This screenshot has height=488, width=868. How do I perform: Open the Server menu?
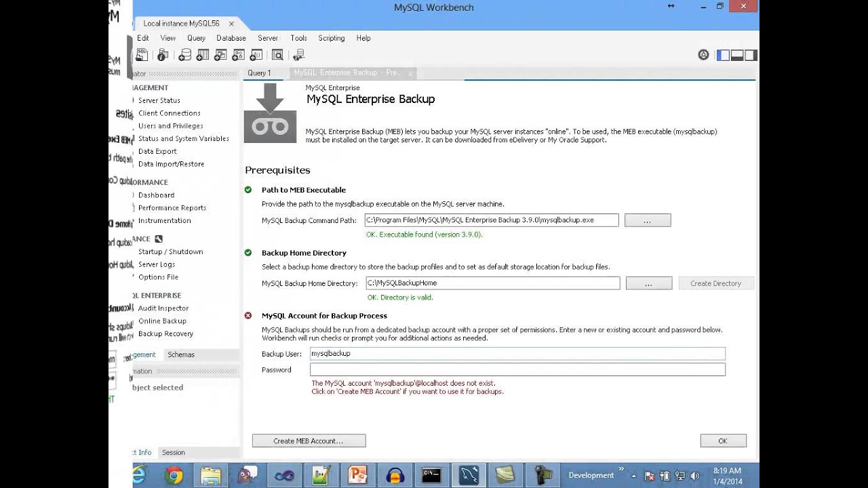tap(268, 38)
